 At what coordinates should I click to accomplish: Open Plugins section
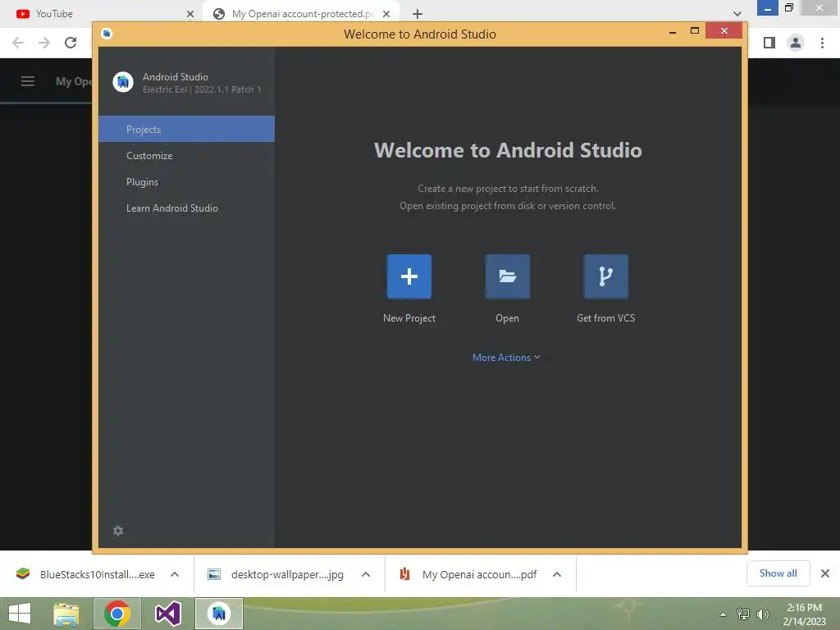[186, 181]
